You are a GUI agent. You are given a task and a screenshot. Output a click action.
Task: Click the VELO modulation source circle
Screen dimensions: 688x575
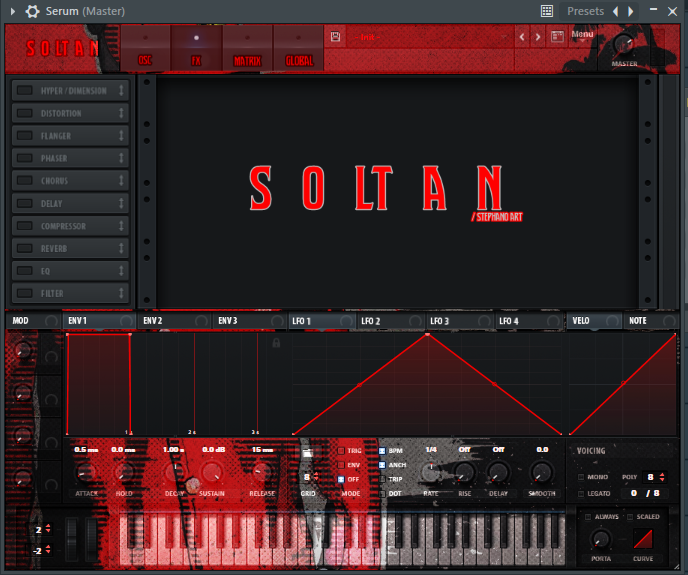(x=612, y=321)
